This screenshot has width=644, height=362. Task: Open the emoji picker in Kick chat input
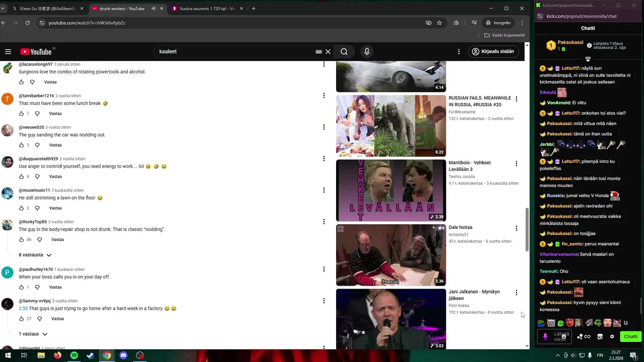564,337
